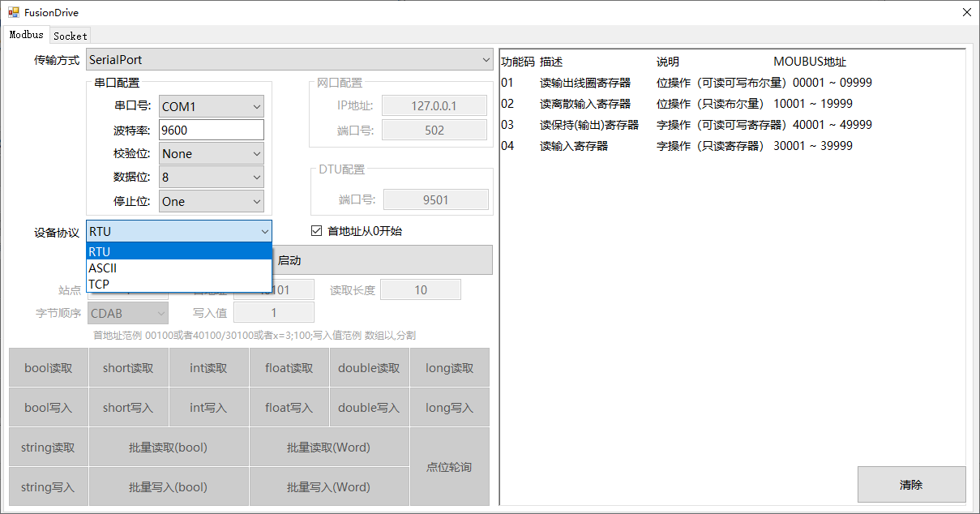Click the DTU 端口号 9501 field
The width and height of the screenshot is (980, 514).
436,199
